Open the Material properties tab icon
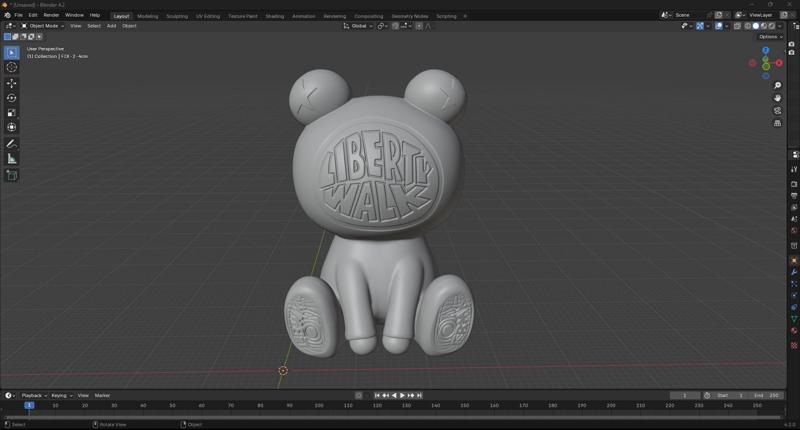Image resolution: width=800 pixels, height=430 pixels. click(794, 331)
